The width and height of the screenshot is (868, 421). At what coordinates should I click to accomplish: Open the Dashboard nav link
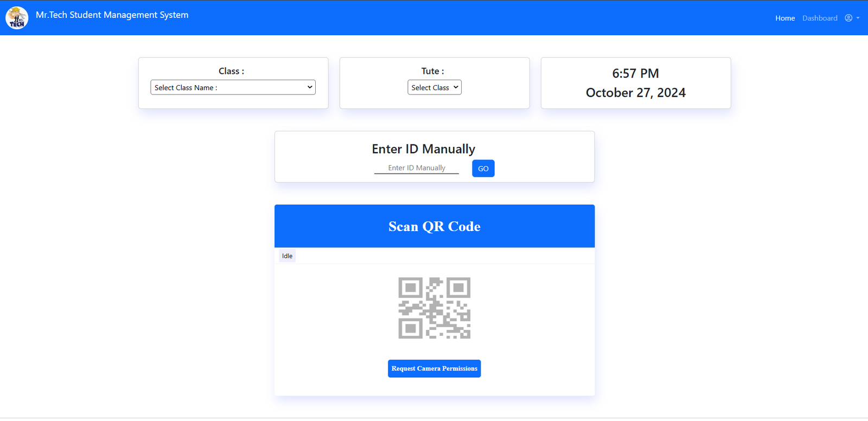(820, 18)
